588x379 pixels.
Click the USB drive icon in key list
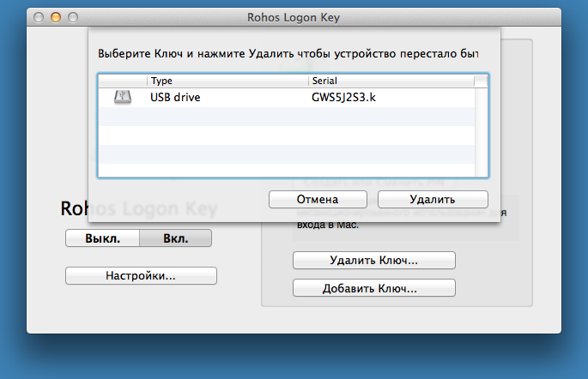point(123,98)
